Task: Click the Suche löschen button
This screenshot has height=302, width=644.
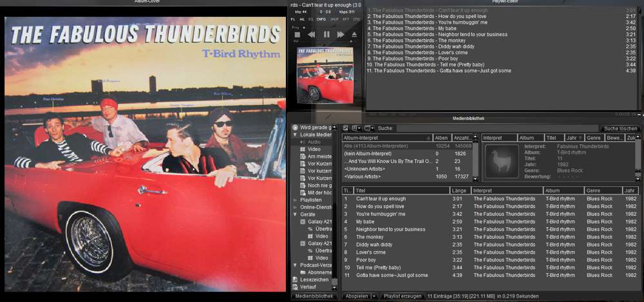Action: 620,129
